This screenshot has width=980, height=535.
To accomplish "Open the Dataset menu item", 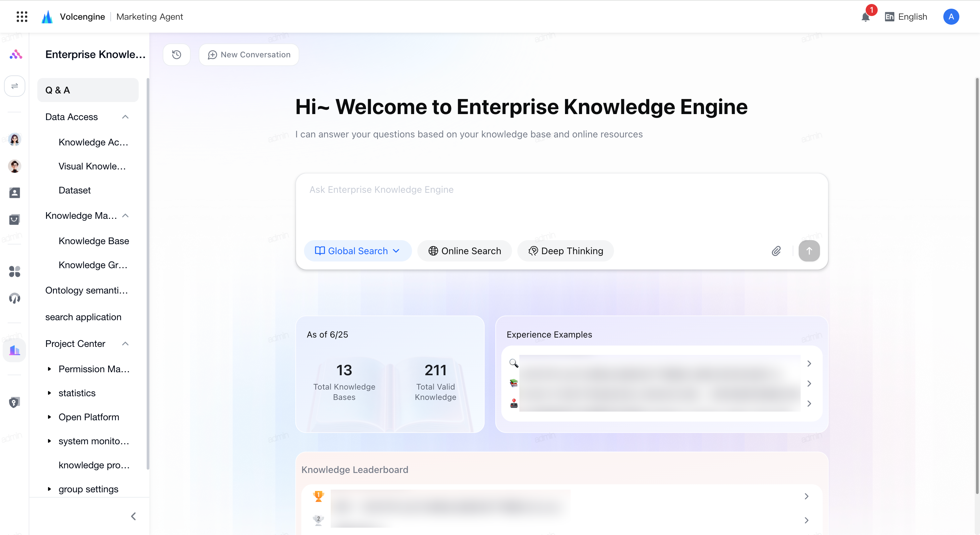I will [75, 190].
